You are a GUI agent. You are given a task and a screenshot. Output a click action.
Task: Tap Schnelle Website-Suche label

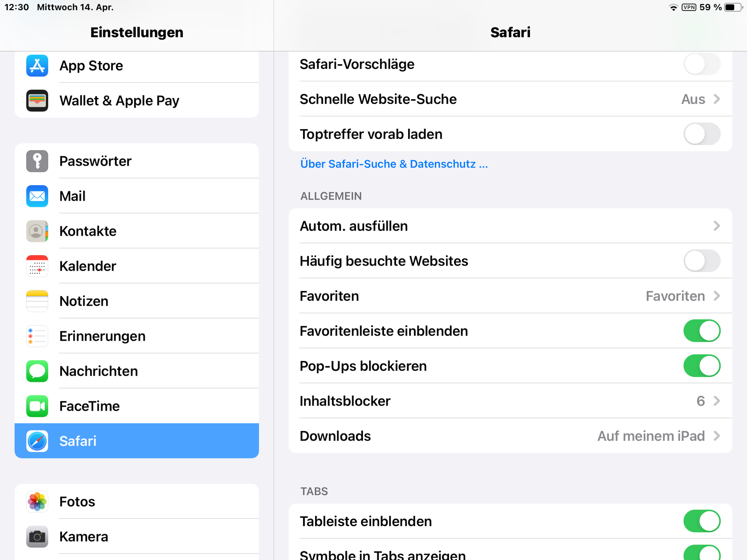coord(378,99)
